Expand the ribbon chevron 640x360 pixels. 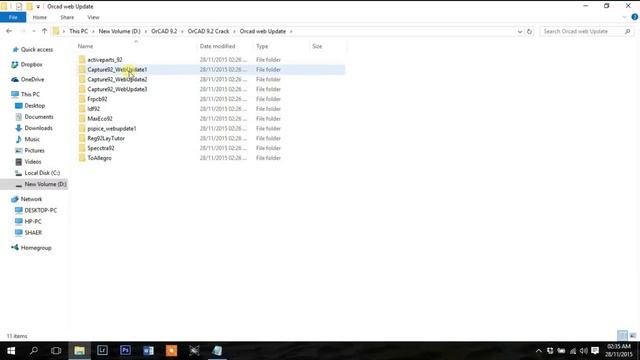pos(624,17)
